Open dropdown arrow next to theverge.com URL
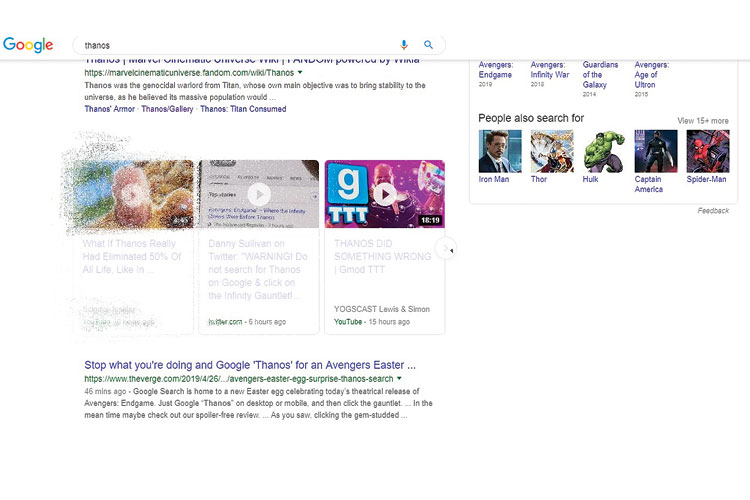 click(399, 379)
